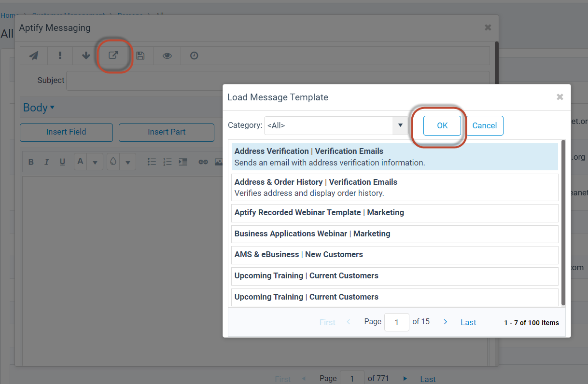The height and width of the screenshot is (384, 588).
Task: Click Cancel in Load Message Template
Action: (x=485, y=125)
